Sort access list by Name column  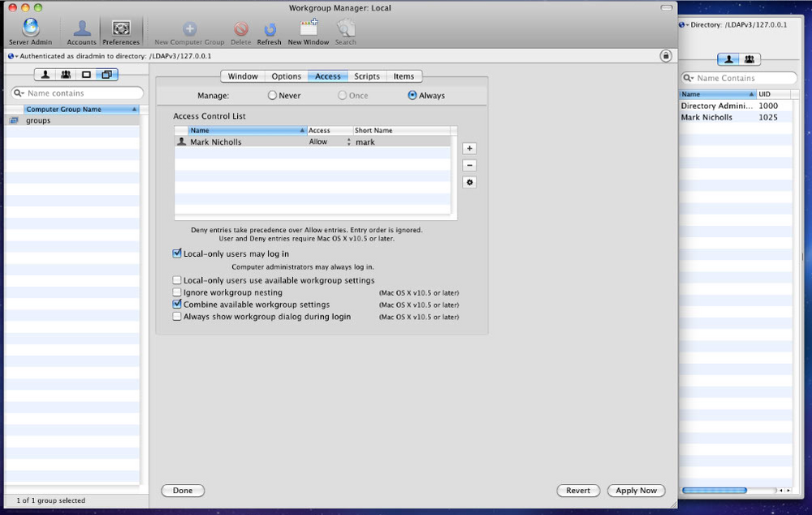[247, 131]
